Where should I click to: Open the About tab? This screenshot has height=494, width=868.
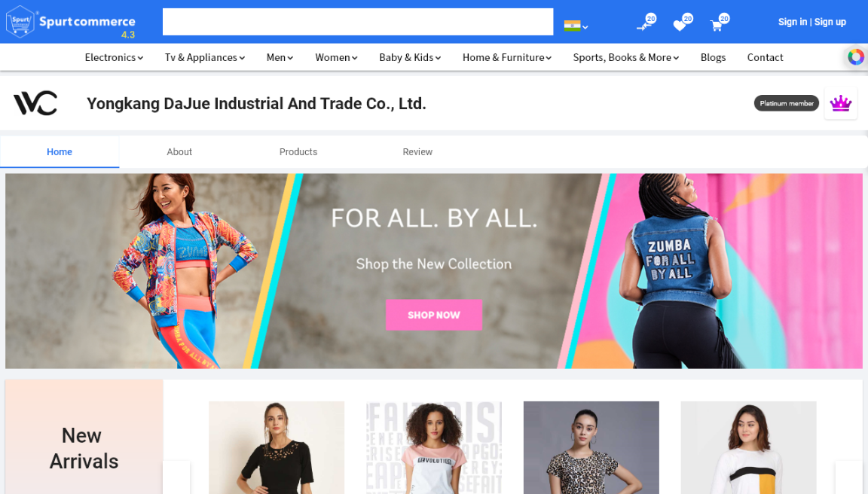179,151
